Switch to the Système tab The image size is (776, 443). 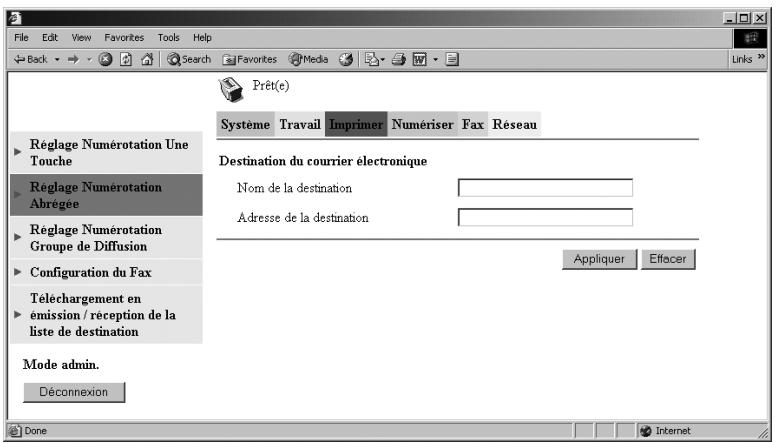tap(245, 124)
